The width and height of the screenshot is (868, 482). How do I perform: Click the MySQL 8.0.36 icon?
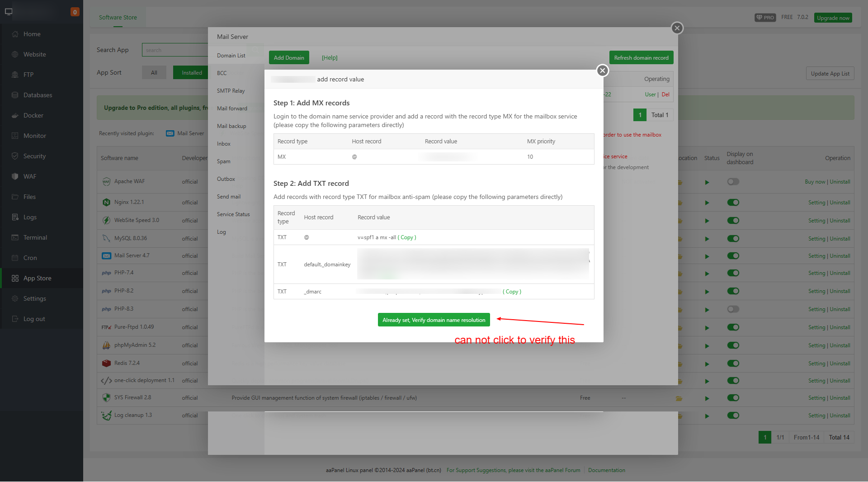coord(106,238)
